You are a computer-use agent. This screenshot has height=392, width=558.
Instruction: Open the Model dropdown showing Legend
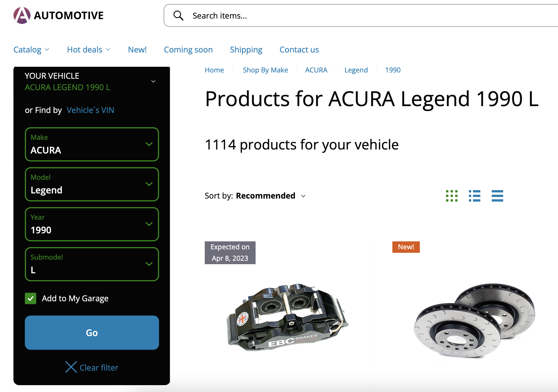click(92, 184)
